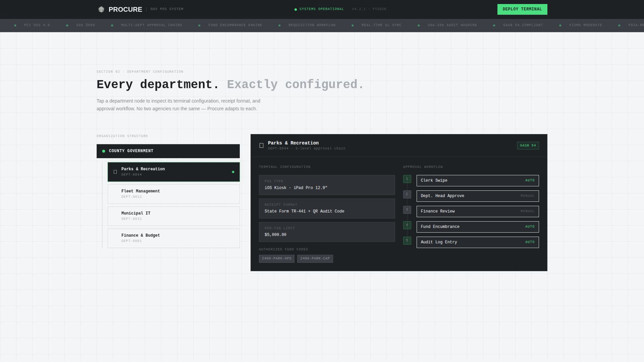Click the Authorized Fund Codes label
Viewport: 644px width, 362px height.
pyautogui.click(x=283, y=249)
